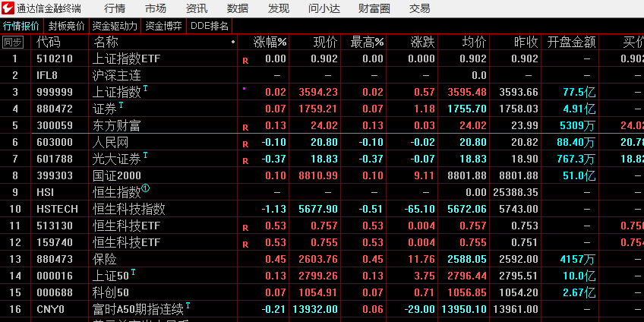This screenshot has width=644, height=322.
Task: Click the red 通达信 app logo icon
Action: 8,8
